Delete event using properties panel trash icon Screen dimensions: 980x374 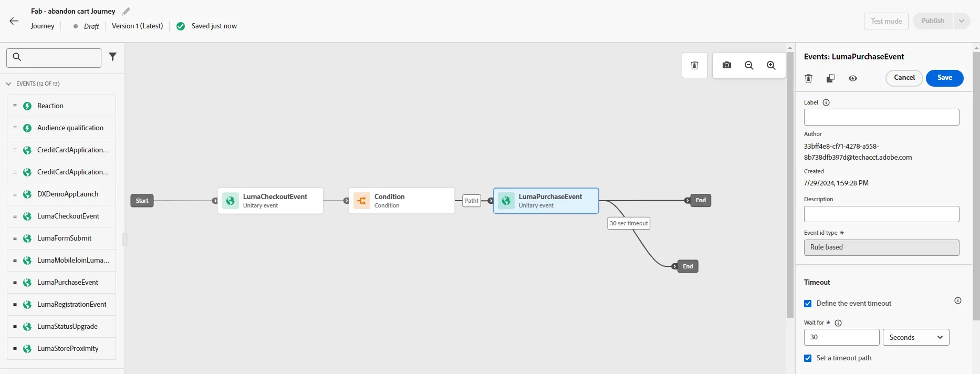click(809, 78)
